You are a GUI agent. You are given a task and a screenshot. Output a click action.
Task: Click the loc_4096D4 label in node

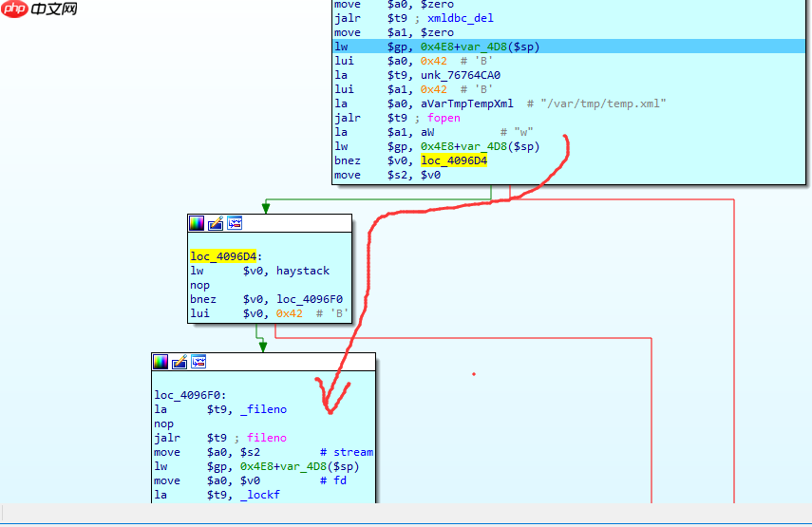pos(223,256)
